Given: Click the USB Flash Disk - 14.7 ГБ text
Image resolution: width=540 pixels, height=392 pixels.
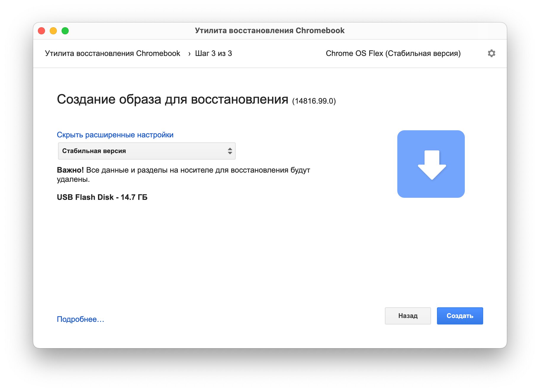Looking at the screenshot, I should click(x=102, y=197).
